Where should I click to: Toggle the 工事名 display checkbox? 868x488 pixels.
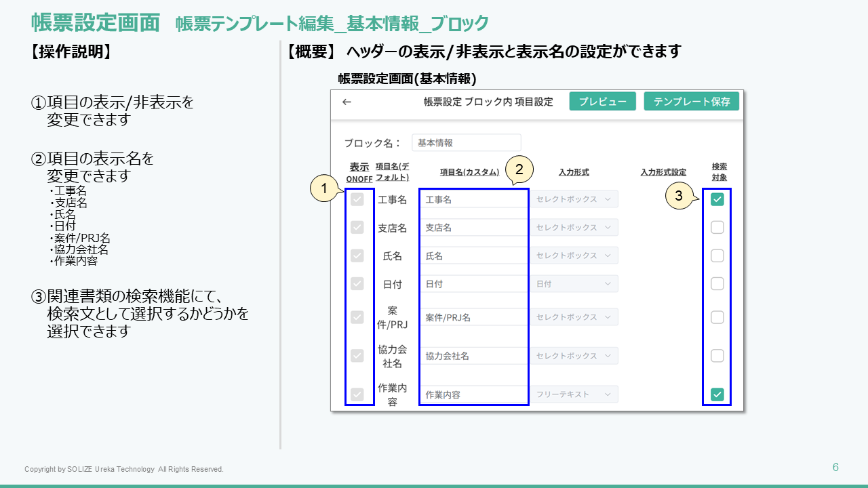click(x=357, y=199)
